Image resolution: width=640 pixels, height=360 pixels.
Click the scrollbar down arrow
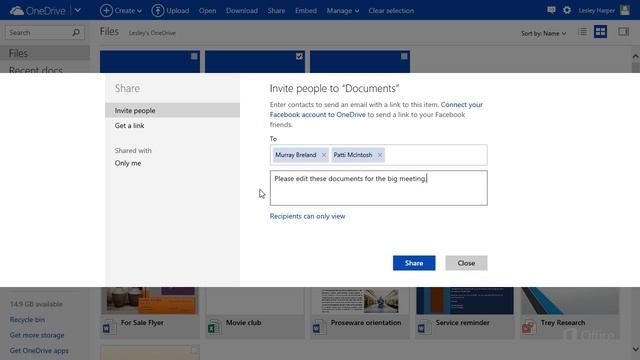point(636,349)
